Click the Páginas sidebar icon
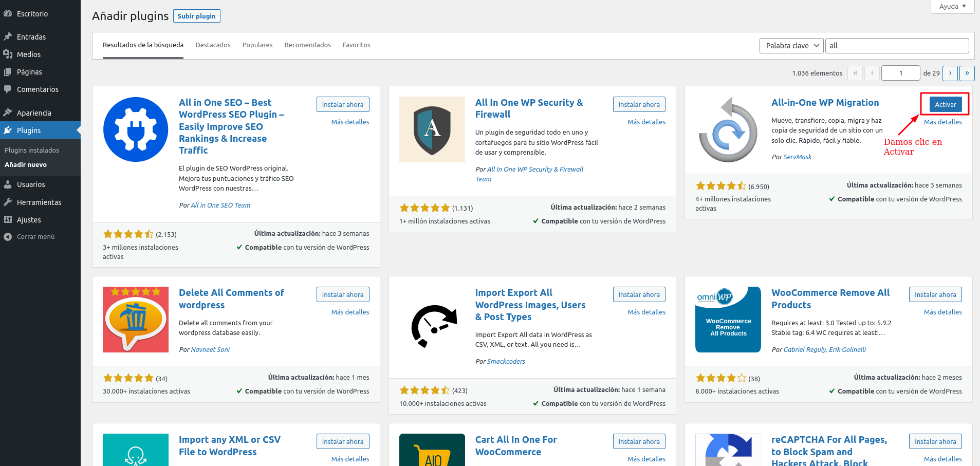The height and width of the screenshot is (466, 980). point(8,72)
